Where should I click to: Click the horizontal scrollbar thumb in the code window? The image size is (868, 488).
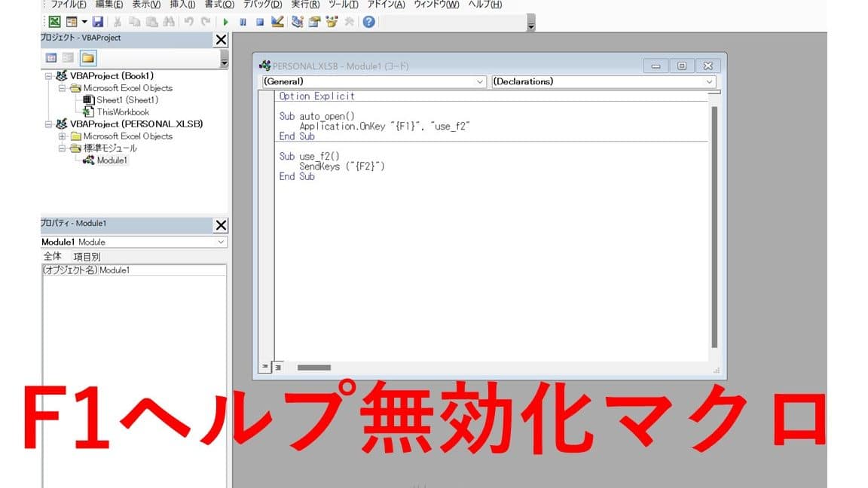tap(314, 368)
